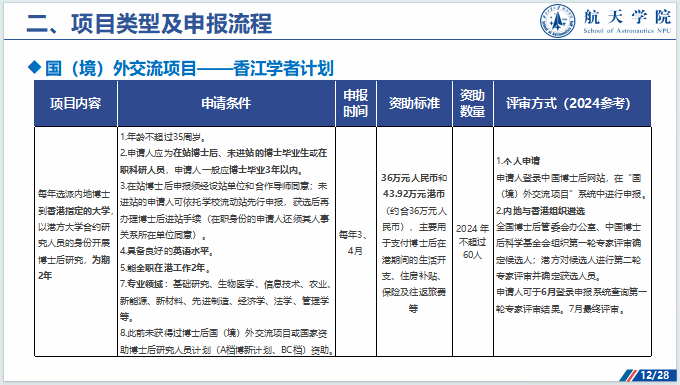
Task: Click the 36万元人民币和43.92万元港币 funding text
Action: point(414,186)
